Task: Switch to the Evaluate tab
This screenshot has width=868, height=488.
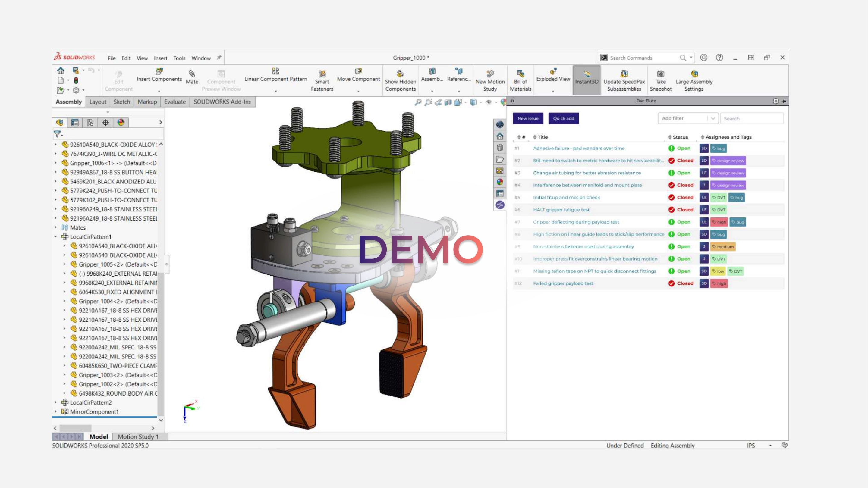Action: point(175,102)
